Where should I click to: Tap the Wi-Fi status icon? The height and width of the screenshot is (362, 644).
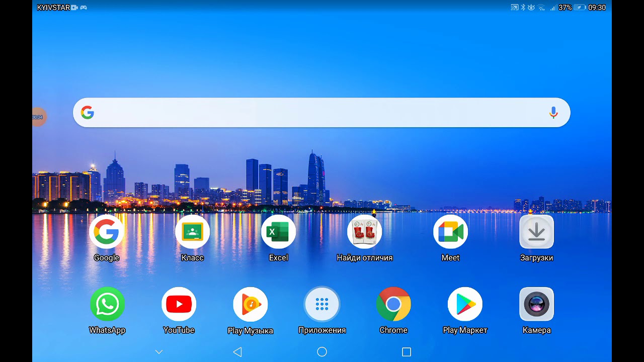[x=542, y=8]
